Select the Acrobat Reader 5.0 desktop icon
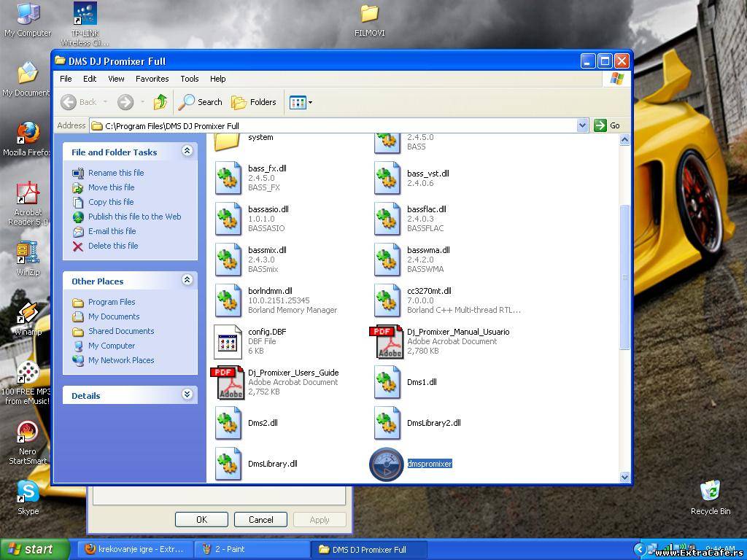 point(27,193)
